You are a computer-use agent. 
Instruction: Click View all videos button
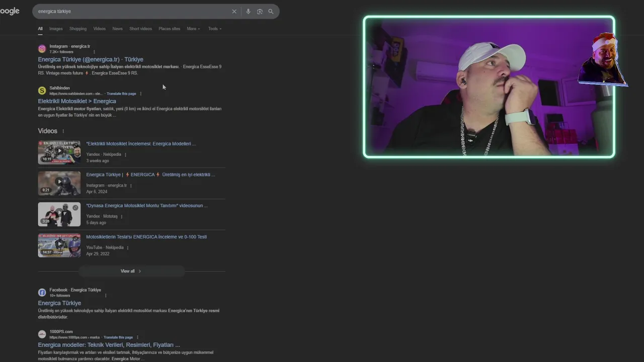(131, 271)
